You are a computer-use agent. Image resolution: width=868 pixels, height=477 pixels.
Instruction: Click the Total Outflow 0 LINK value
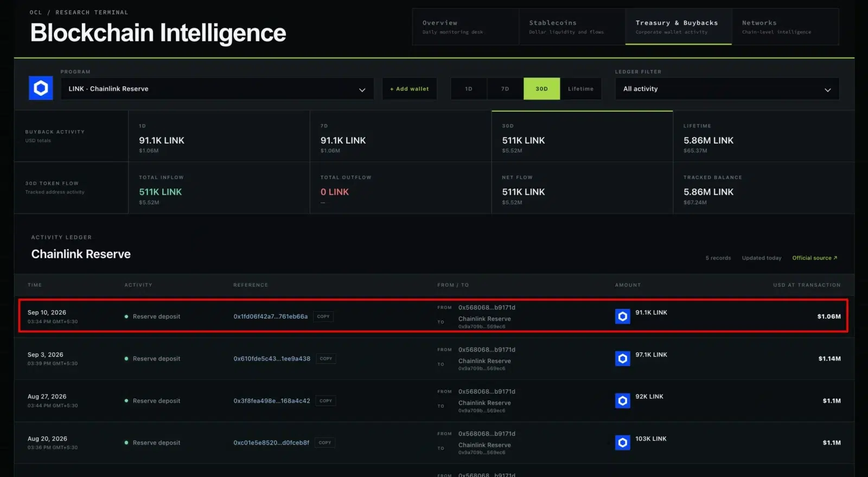(x=335, y=192)
